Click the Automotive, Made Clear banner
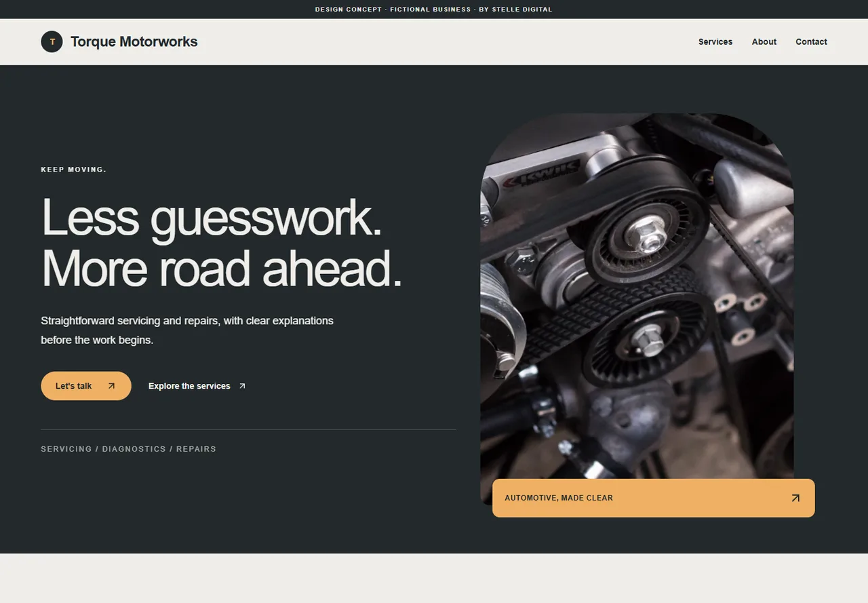Screen dimensions: 868x603 [654, 498]
